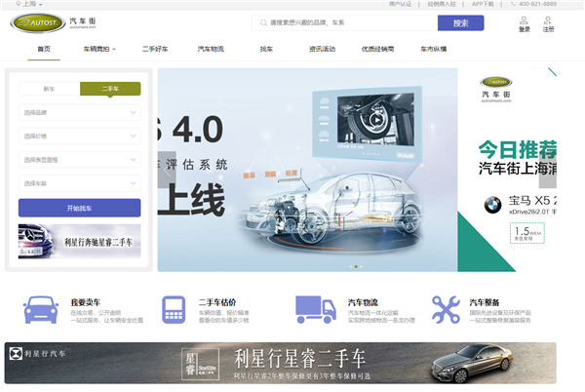Open 经销商入驻 link in top bar
The width and height of the screenshot is (585, 392).
[x=442, y=4]
